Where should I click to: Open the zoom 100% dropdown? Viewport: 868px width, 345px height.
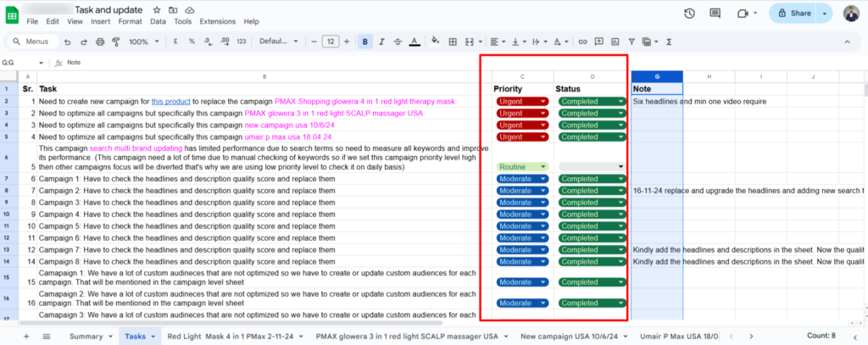pyautogui.click(x=142, y=42)
